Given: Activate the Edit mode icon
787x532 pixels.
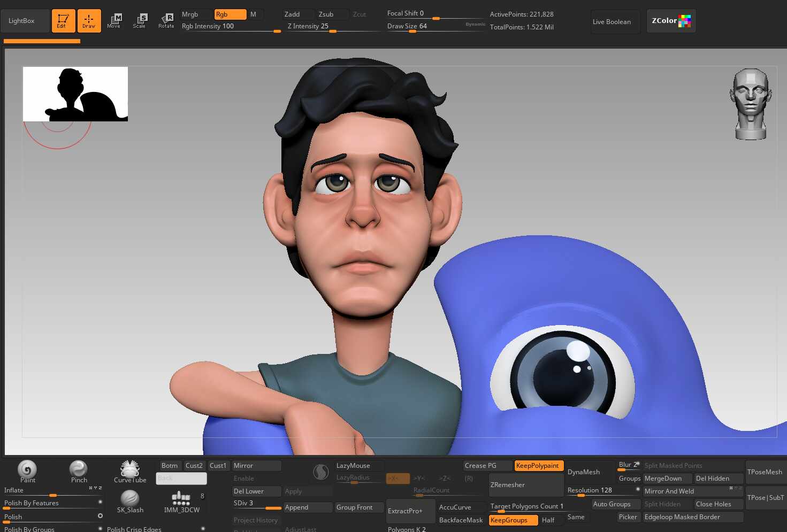Looking at the screenshot, I should point(63,21).
